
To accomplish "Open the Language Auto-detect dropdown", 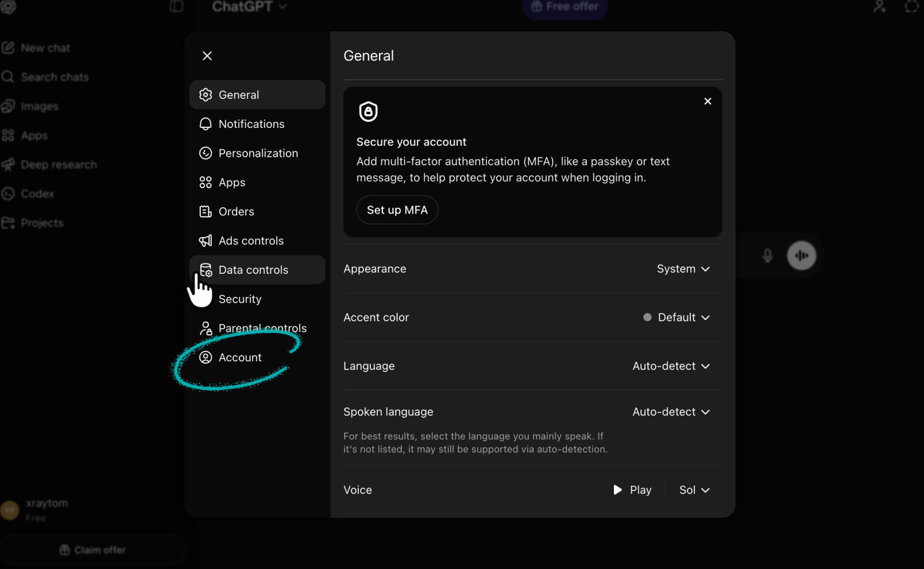I will (x=671, y=366).
